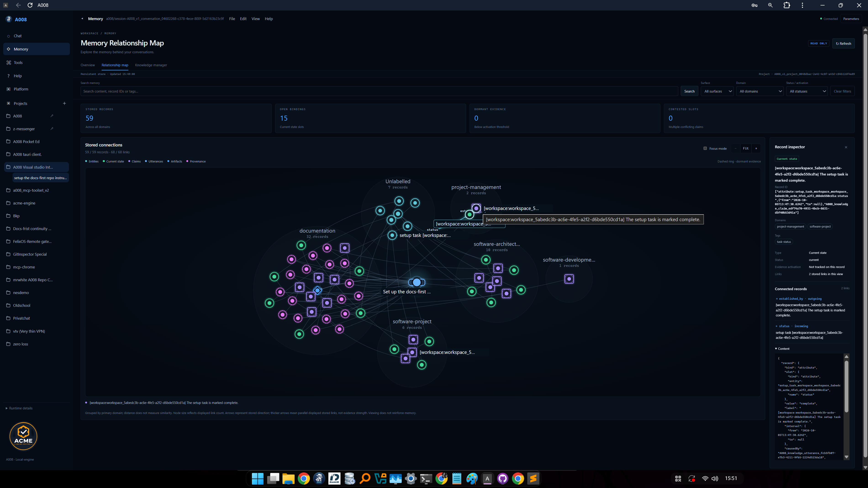This screenshot has height=488, width=868.
Task: Open the Parameters button
Action: click(851, 19)
